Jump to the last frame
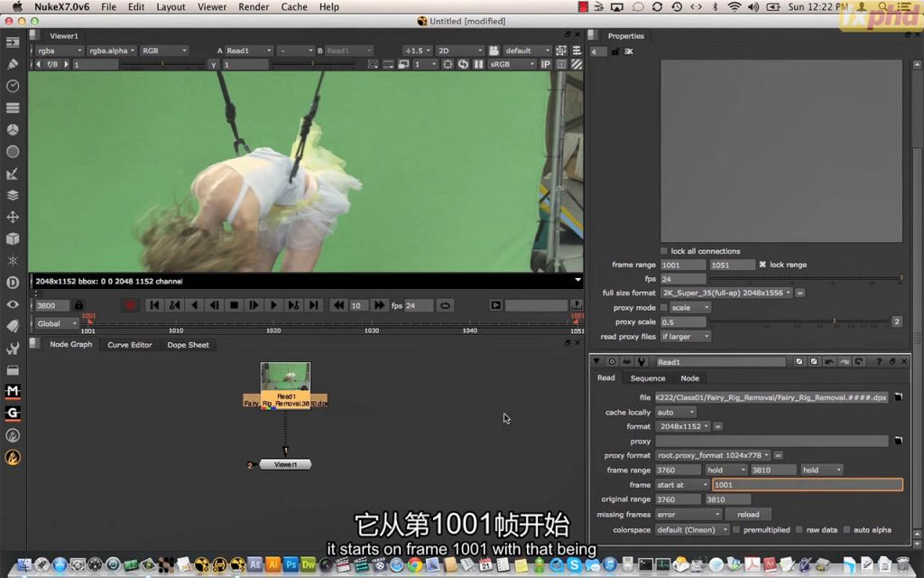Screen dimensions: 924x578 [313, 305]
